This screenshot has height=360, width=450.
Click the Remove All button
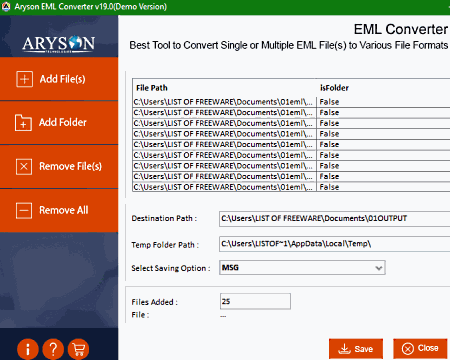[x=59, y=210]
